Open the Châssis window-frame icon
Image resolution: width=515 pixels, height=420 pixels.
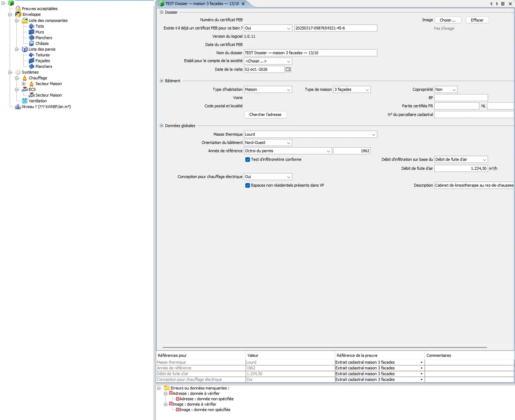(32, 43)
